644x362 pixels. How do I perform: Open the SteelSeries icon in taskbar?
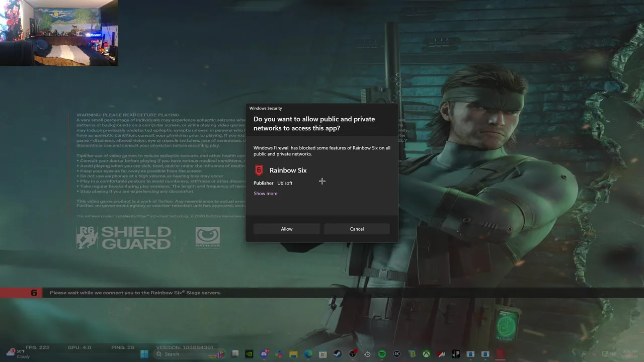[x=367, y=354]
